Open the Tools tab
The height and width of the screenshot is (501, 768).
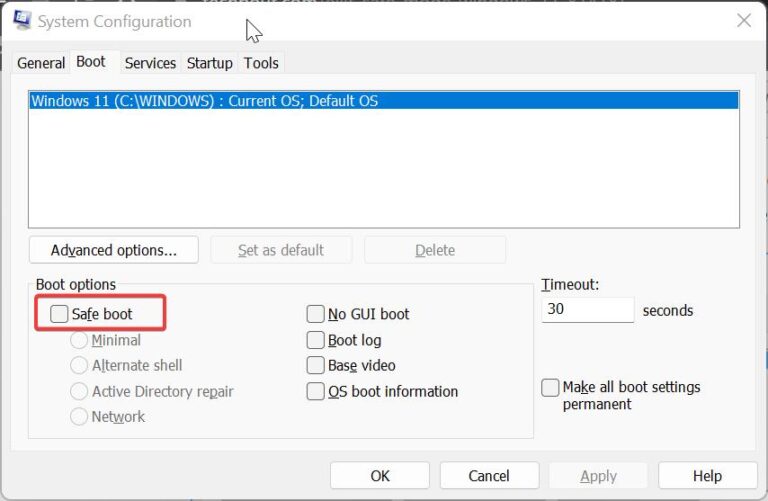coord(261,63)
